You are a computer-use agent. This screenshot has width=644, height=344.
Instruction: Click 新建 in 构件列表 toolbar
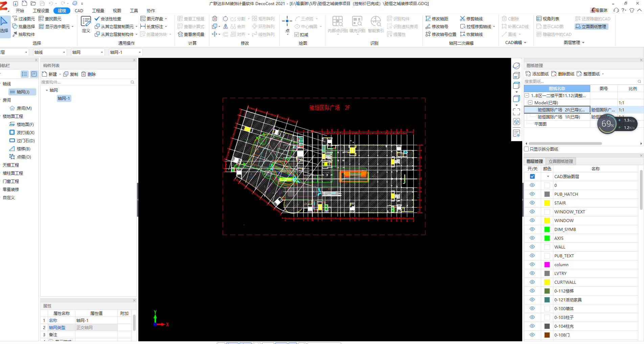click(50, 74)
